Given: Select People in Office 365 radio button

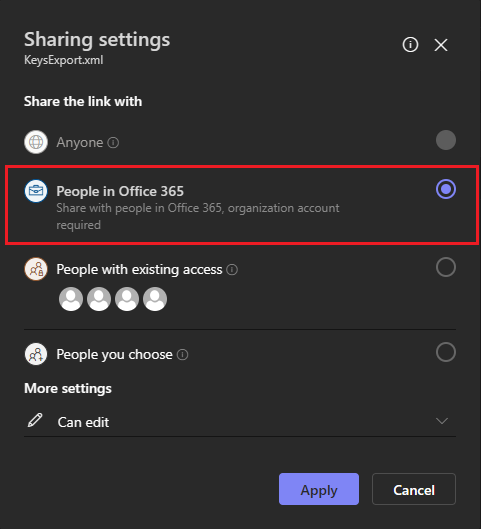Looking at the screenshot, I should (x=446, y=189).
